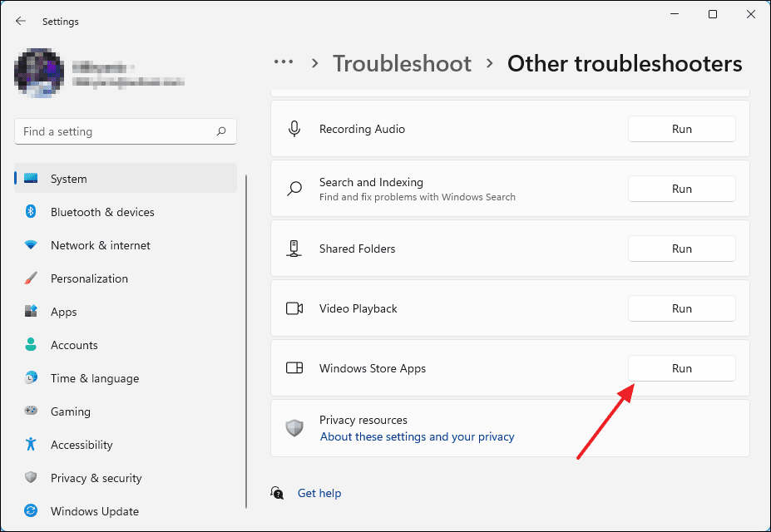The image size is (771, 532).
Task: Click the Bluetooth & devices icon
Action: (x=31, y=212)
